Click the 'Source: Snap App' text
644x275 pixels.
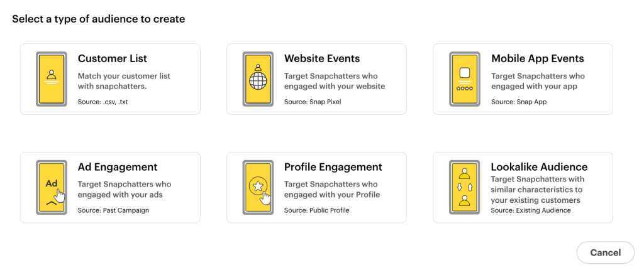click(519, 102)
